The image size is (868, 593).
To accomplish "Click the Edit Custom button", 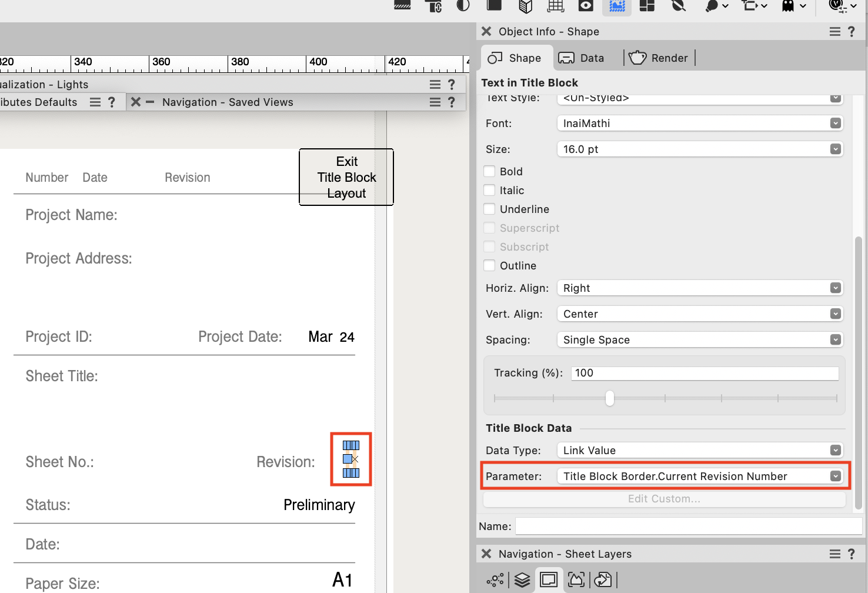I will [x=664, y=498].
